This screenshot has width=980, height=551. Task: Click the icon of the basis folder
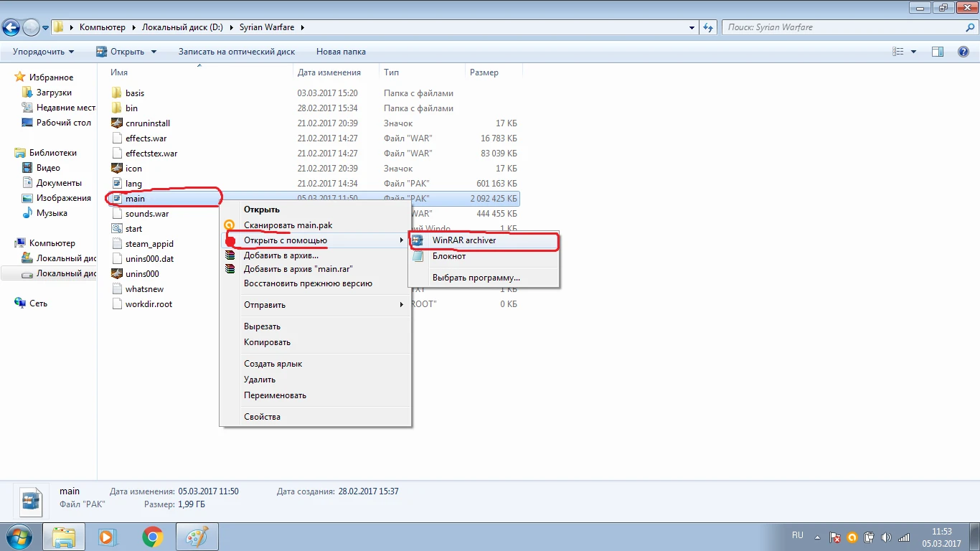point(118,93)
